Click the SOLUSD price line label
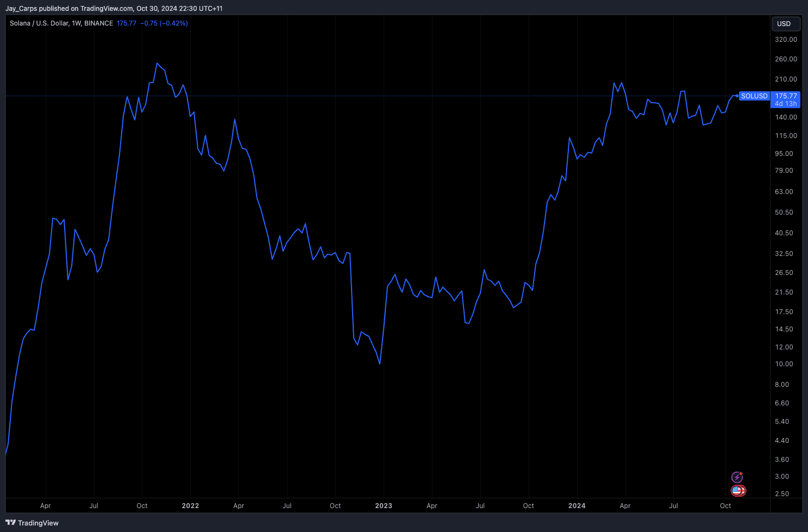The height and width of the screenshot is (532, 808). click(754, 96)
